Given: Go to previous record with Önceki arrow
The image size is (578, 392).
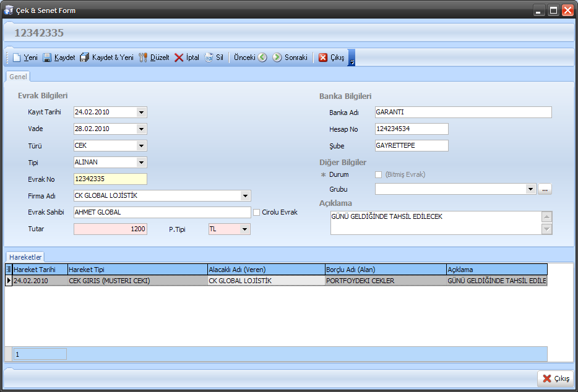Looking at the screenshot, I should click(262, 58).
